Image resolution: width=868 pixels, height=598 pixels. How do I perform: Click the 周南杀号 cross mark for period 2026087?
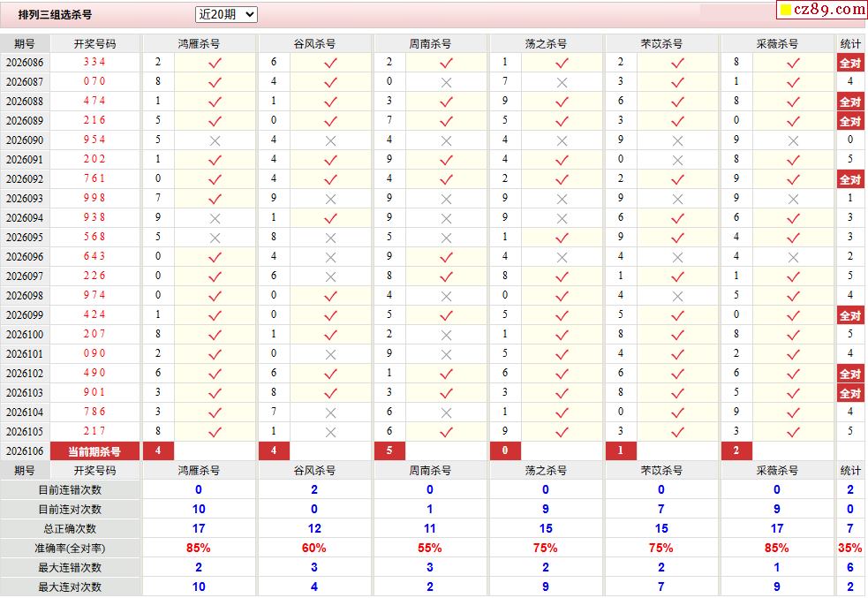[x=446, y=82]
